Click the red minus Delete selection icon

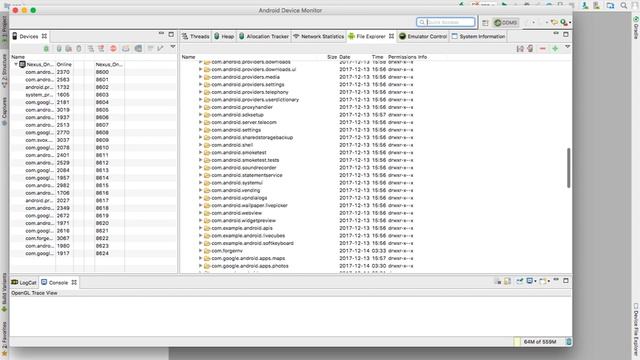click(x=542, y=49)
